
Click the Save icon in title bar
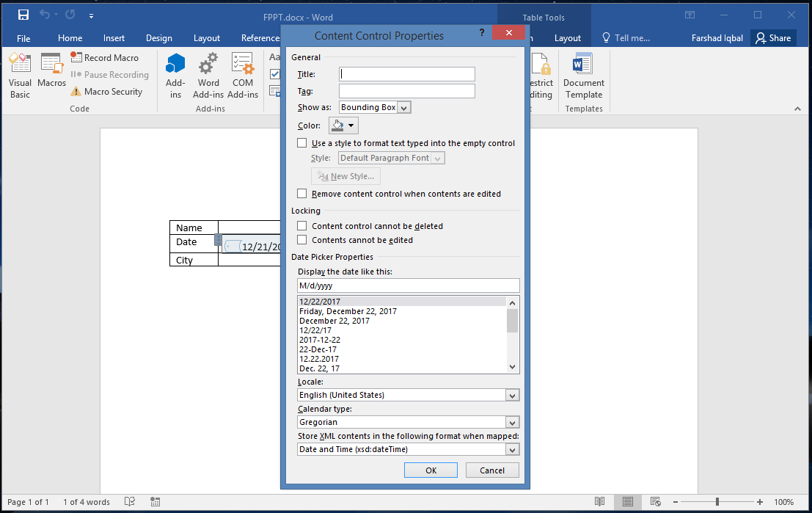click(x=23, y=15)
